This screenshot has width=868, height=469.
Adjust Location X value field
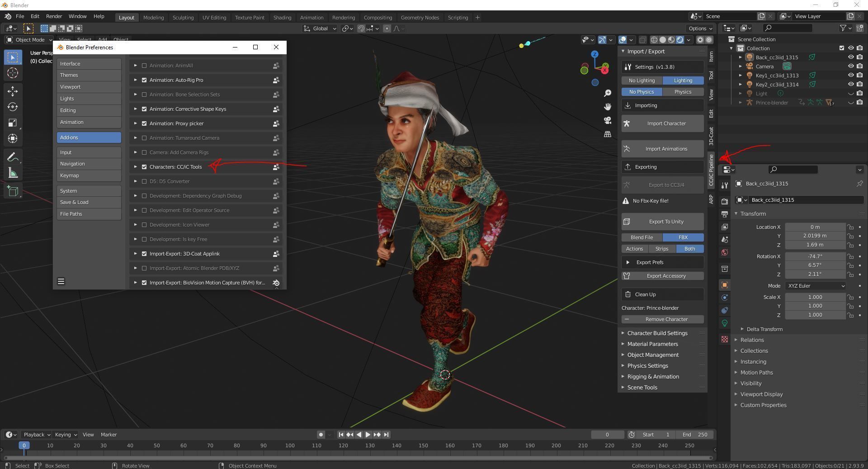coord(815,227)
